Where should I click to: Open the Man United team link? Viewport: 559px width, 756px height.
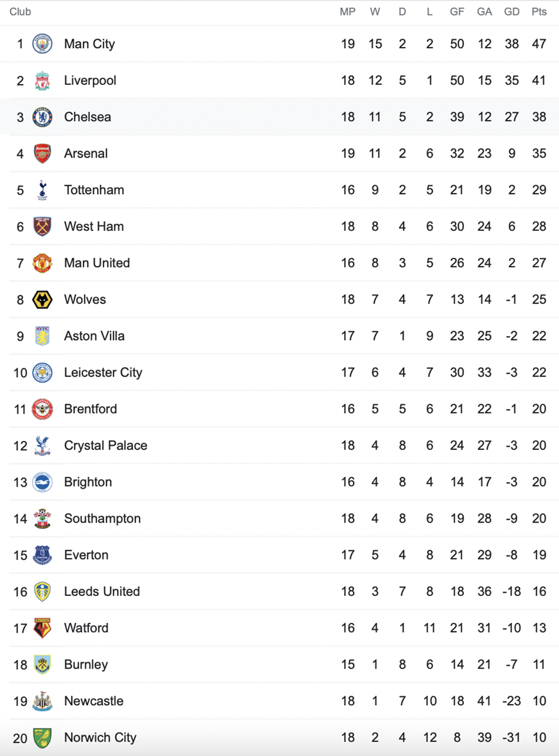pos(97,263)
